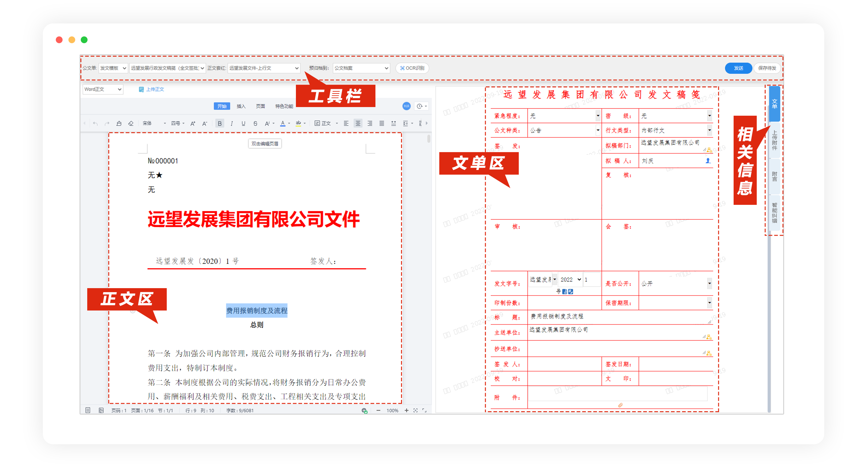This screenshot has height=468, width=868.
Task: Click the zoom out minus control
Action: tap(378, 411)
